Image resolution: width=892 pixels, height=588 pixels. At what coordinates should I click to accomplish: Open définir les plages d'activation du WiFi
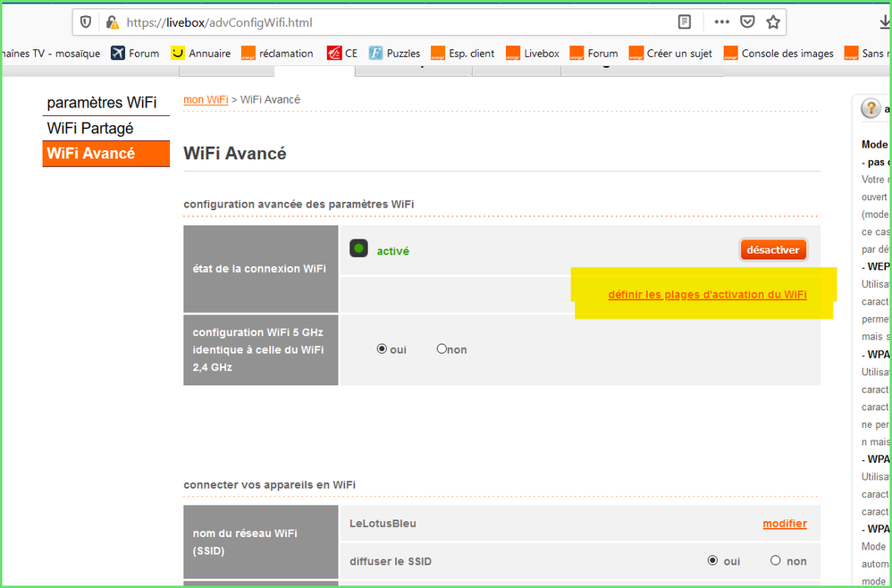coord(707,295)
